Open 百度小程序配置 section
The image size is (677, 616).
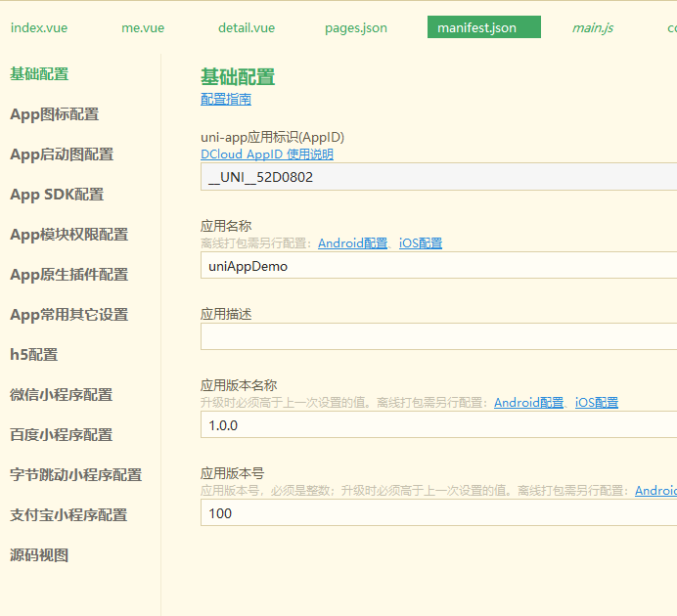[x=62, y=435]
